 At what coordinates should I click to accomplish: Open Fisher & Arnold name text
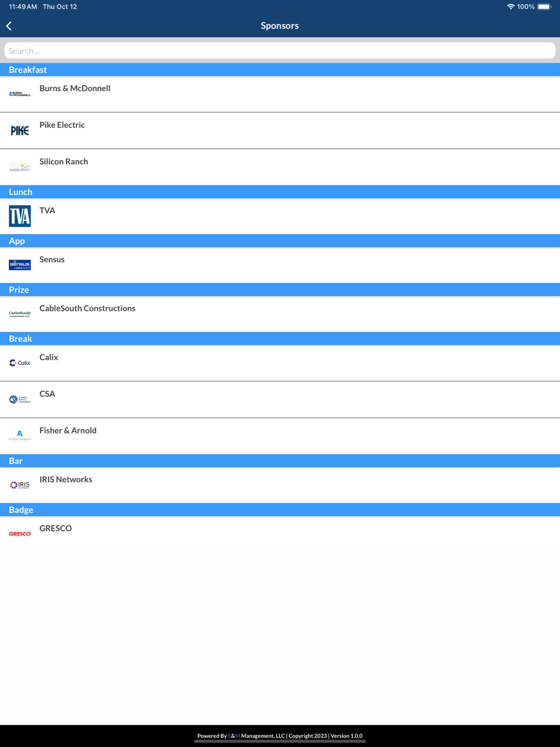click(68, 430)
